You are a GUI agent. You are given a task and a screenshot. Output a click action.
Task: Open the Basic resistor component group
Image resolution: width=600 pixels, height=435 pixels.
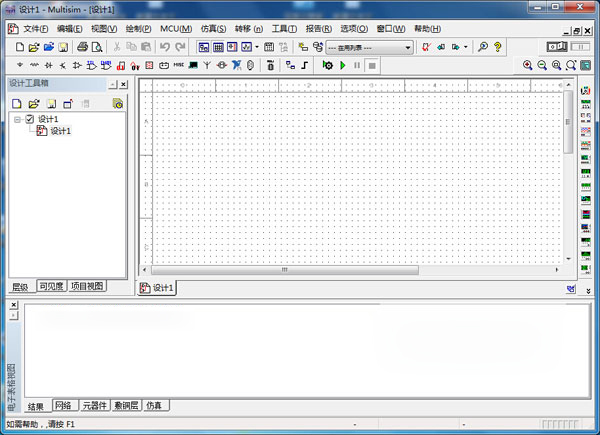34,65
